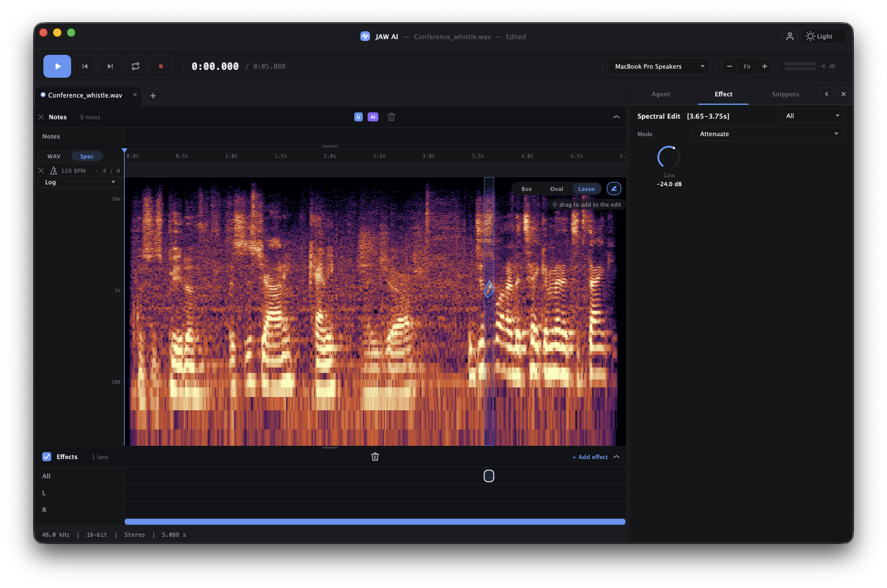Click the 48.0 kHz sample rate status
887x588 pixels.
click(55, 534)
